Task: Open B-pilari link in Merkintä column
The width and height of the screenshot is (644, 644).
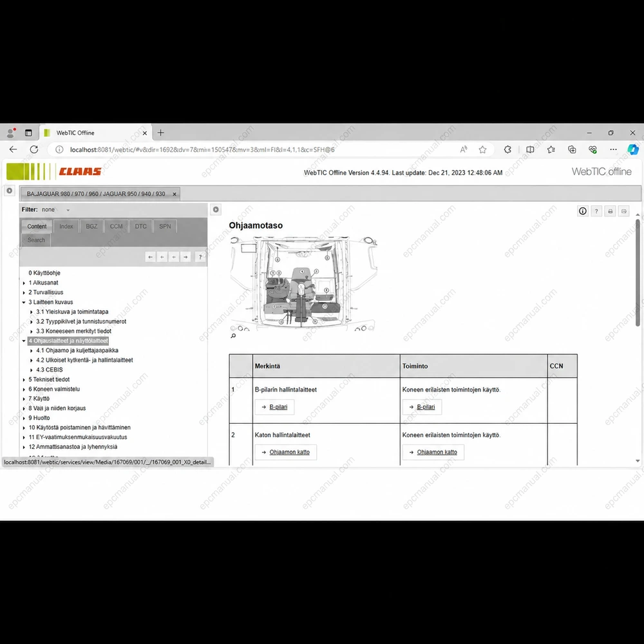Action: pos(278,407)
